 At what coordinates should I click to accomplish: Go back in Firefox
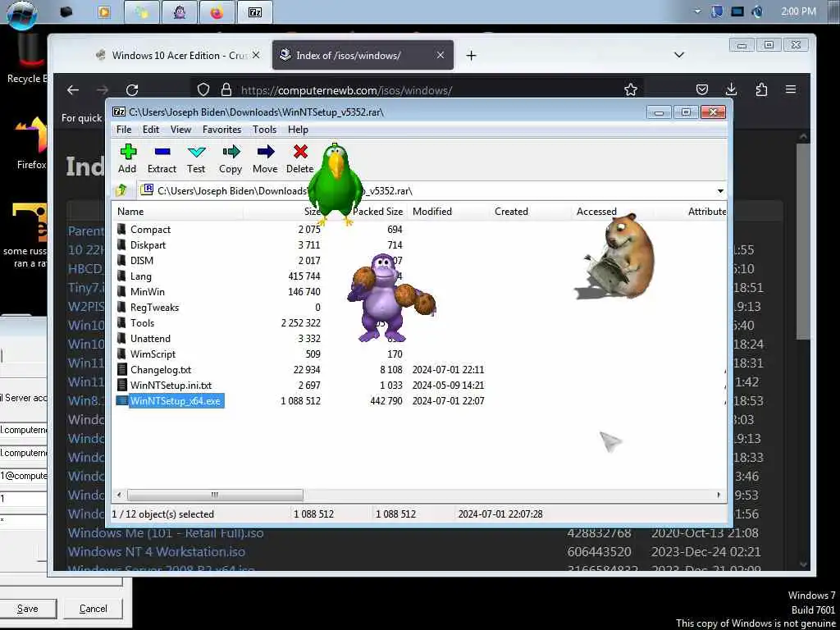[73, 90]
